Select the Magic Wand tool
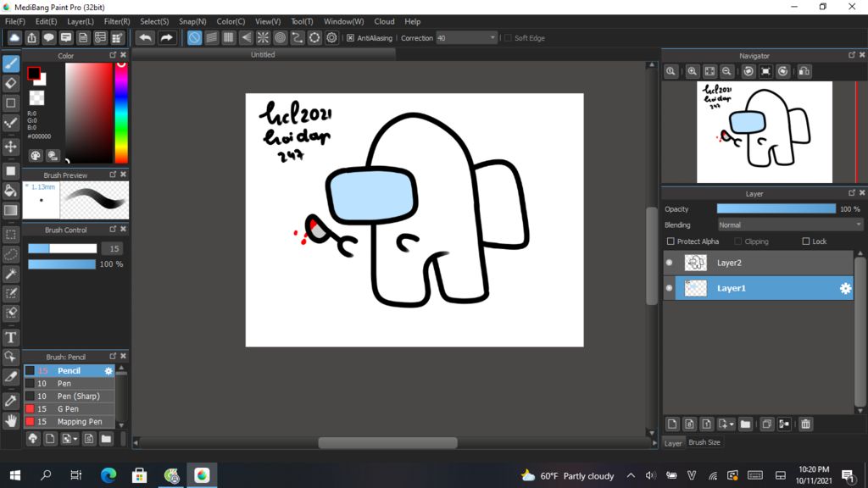Image resolution: width=868 pixels, height=488 pixels. coord(11,274)
